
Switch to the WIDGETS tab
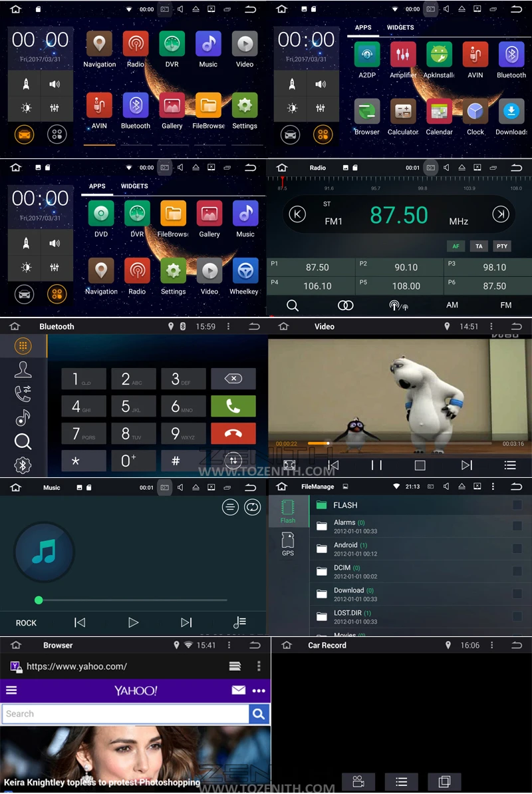point(400,27)
